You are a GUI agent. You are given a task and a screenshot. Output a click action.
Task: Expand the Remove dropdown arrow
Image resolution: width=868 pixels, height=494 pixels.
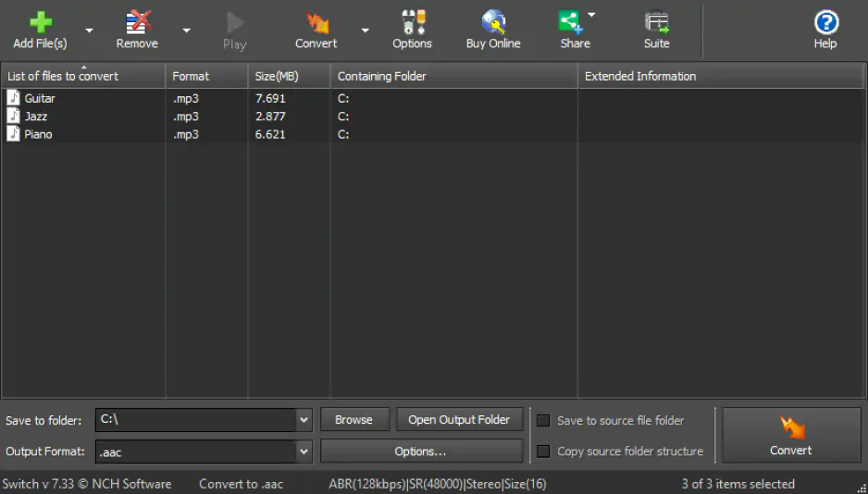coord(186,31)
